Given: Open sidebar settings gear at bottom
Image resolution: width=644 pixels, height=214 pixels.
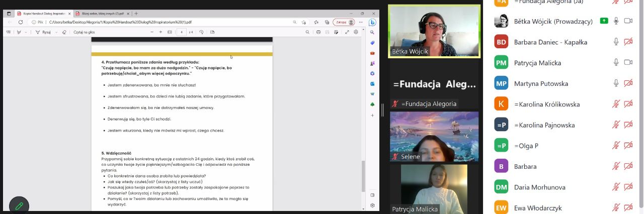Looking at the screenshot, I should click(x=372, y=205).
